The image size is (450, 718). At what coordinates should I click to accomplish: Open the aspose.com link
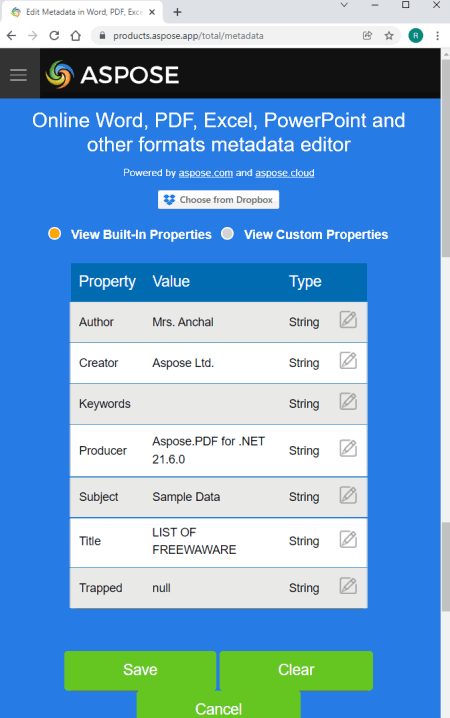(206, 173)
